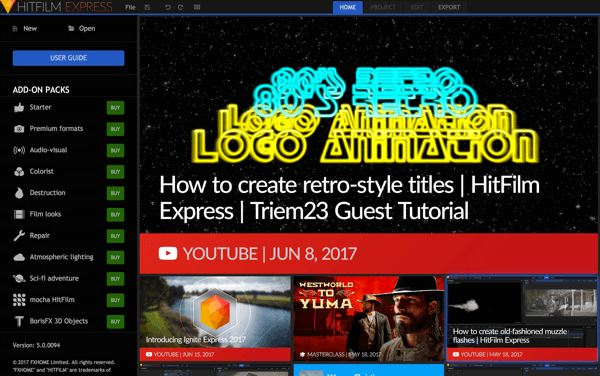Click the Repair wrench icon
600x376 pixels.
pyautogui.click(x=19, y=236)
